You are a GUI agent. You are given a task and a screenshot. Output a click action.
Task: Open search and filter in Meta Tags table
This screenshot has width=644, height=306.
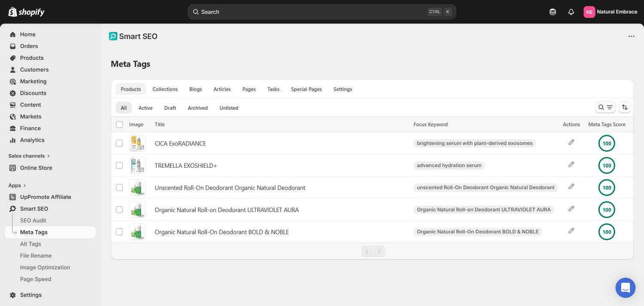605,107
